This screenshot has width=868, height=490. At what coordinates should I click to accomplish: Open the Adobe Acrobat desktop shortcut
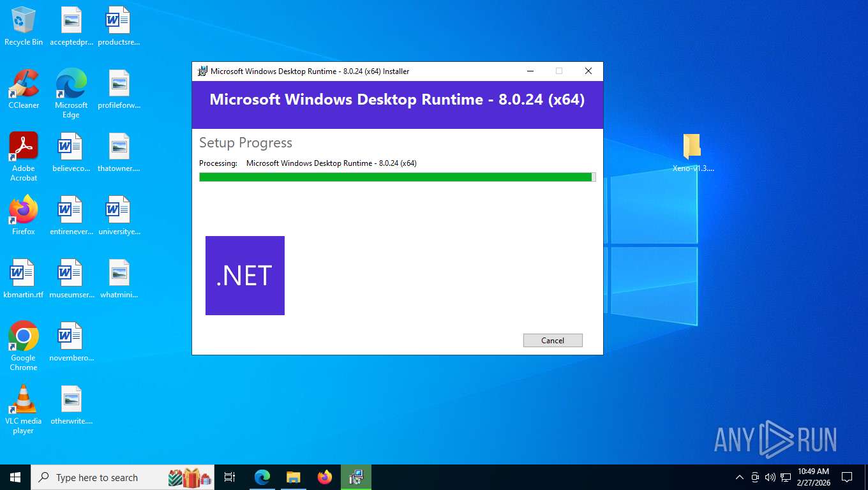click(x=24, y=157)
